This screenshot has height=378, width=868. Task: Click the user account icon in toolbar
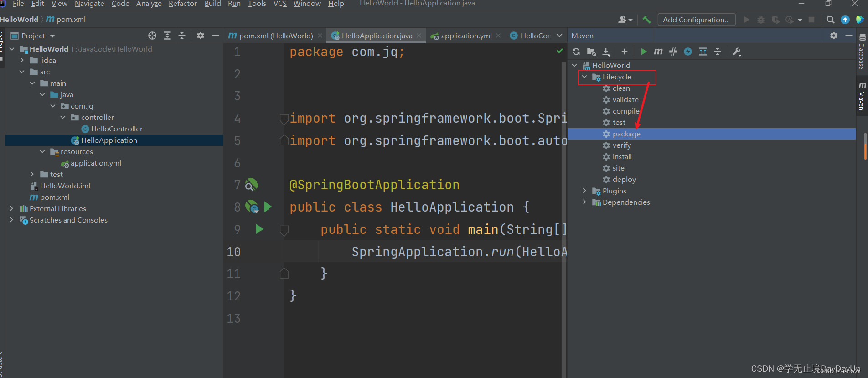[625, 20]
